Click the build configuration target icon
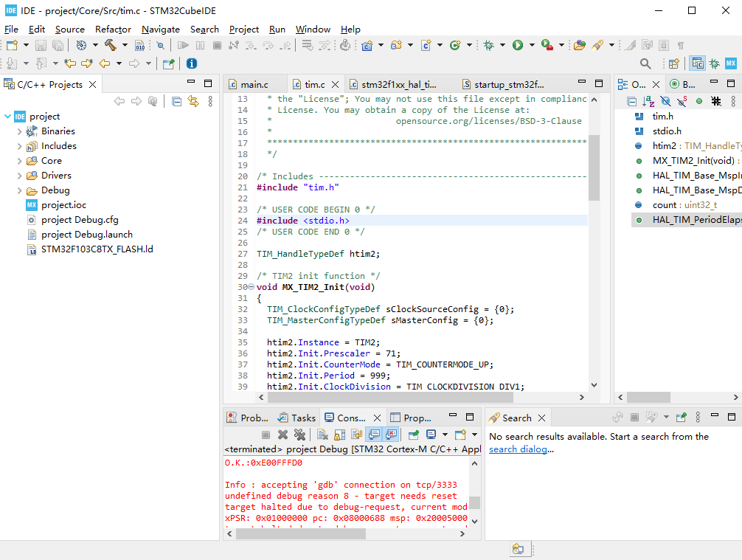 tap(81, 46)
